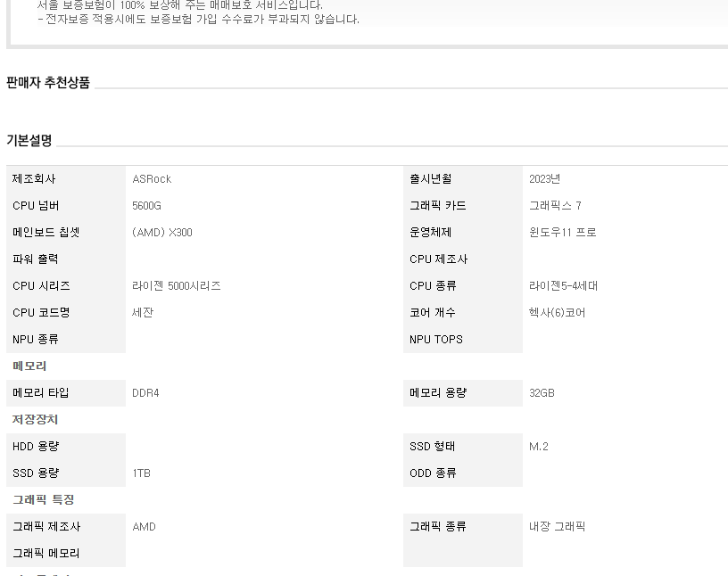Click the 헥사(6)코어 core count value
Screen dimensions: 728x576
pyautogui.click(x=557, y=313)
